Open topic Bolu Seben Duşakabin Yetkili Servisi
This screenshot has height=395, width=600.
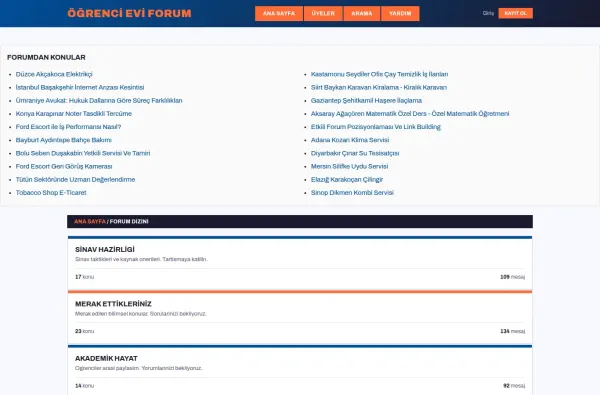83,153
